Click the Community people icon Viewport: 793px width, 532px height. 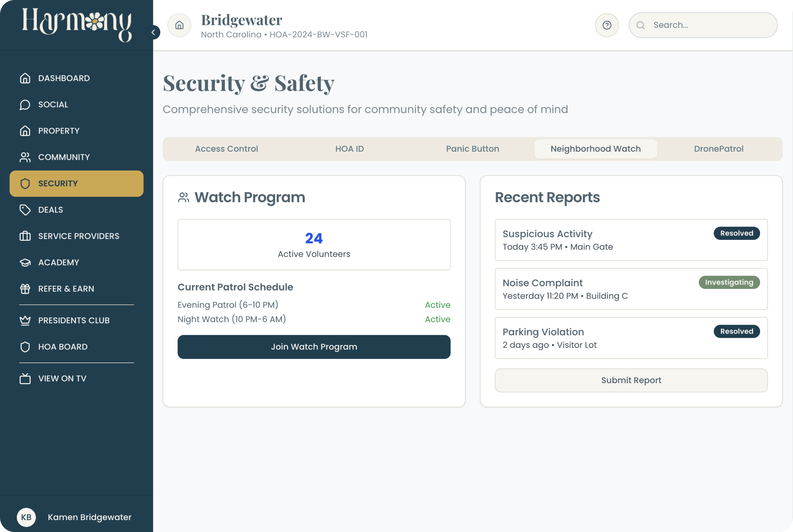(x=25, y=157)
